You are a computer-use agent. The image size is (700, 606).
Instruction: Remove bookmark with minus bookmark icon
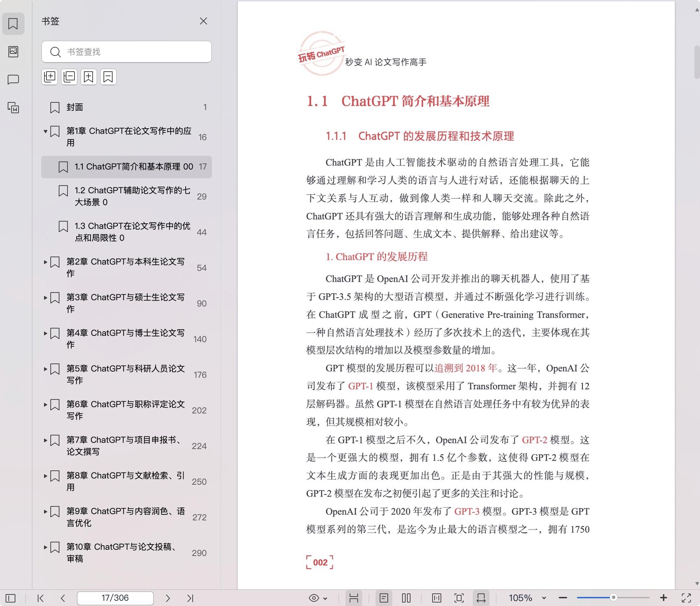point(108,77)
